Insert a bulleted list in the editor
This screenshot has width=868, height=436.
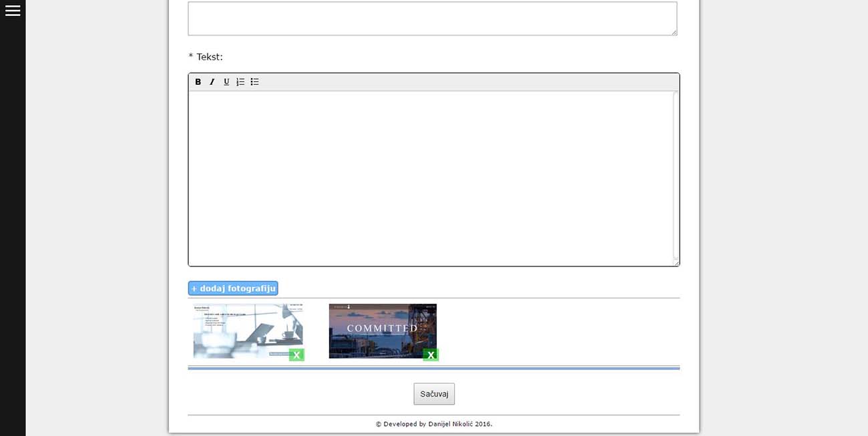tap(254, 82)
